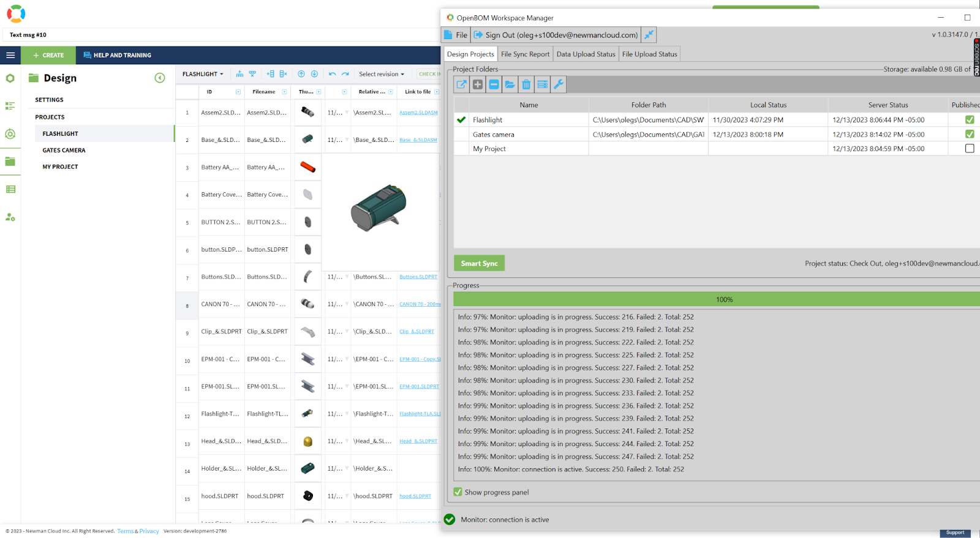Open the FLASHLIGHT dropdown in toolbar
980x538 pixels.
coord(203,74)
